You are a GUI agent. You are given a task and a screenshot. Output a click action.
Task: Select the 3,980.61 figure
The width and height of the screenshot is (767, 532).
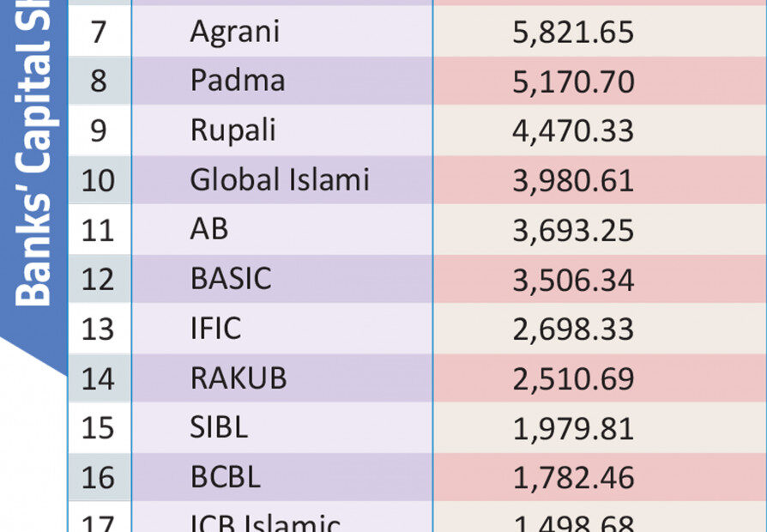point(573,181)
